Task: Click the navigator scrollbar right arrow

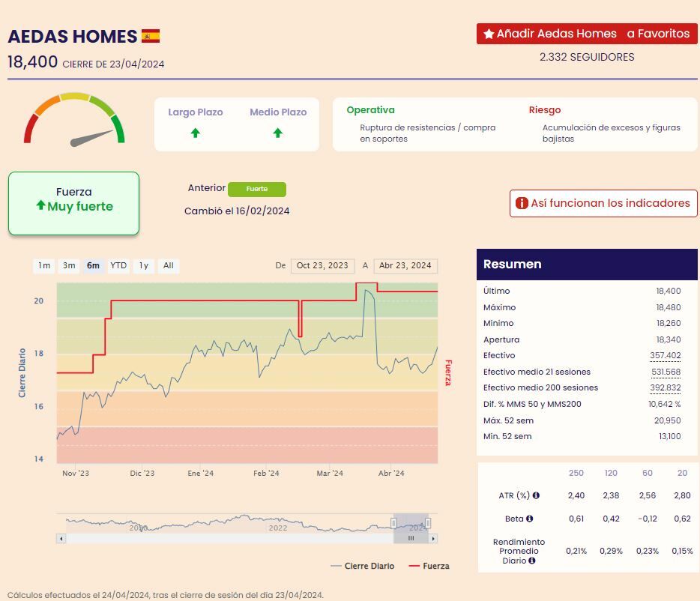Action: [x=432, y=539]
